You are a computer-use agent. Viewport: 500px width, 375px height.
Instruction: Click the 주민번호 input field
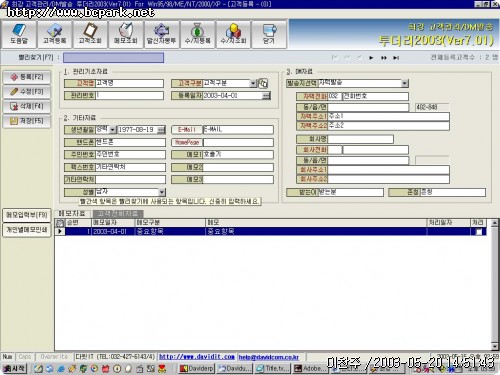point(130,155)
